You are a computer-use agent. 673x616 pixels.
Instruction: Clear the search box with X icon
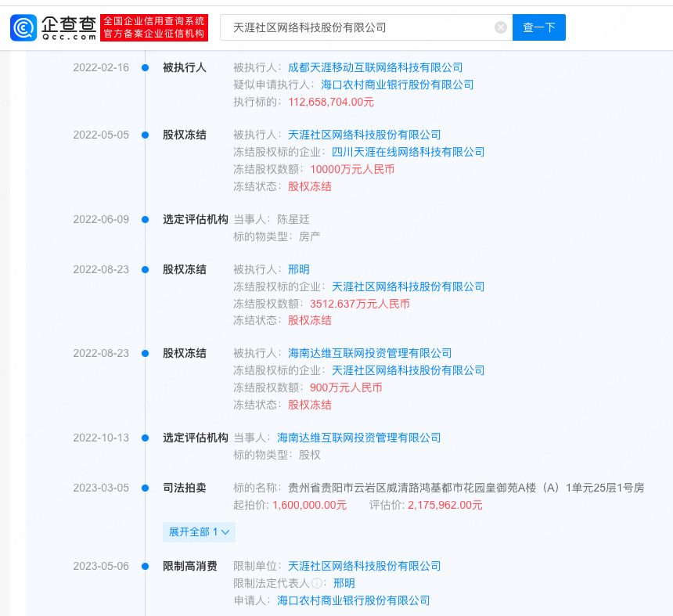(501, 27)
